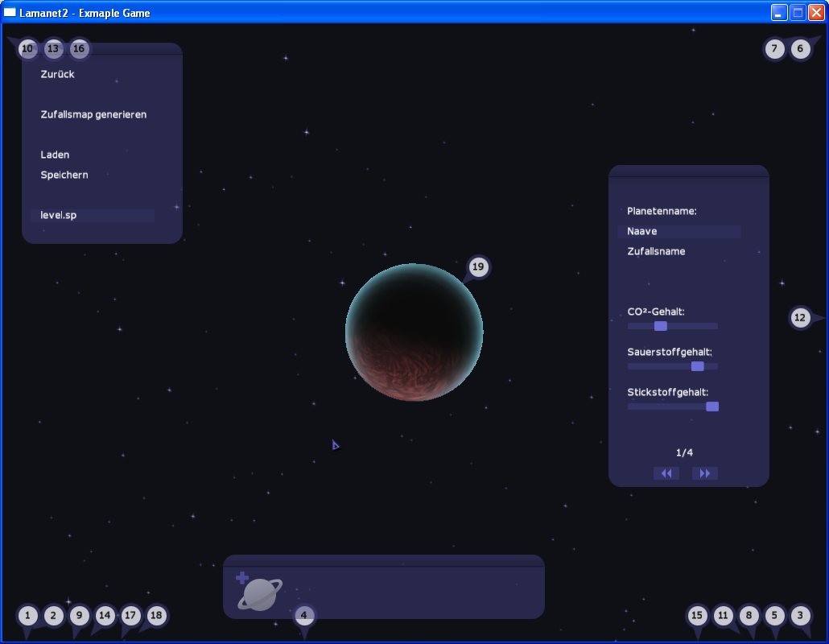Go to next page with forward arrows
The height and width of the screenshot is (644, 829).
704,473
